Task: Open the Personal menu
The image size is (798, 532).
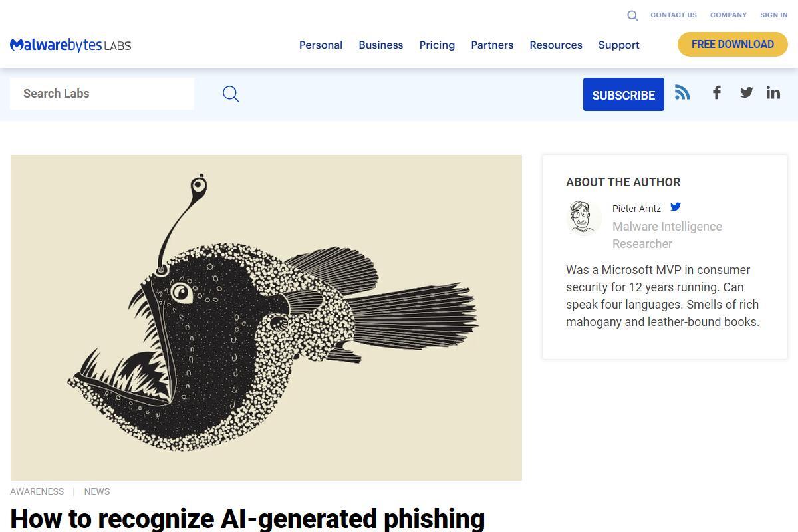Action: (321, 45)
